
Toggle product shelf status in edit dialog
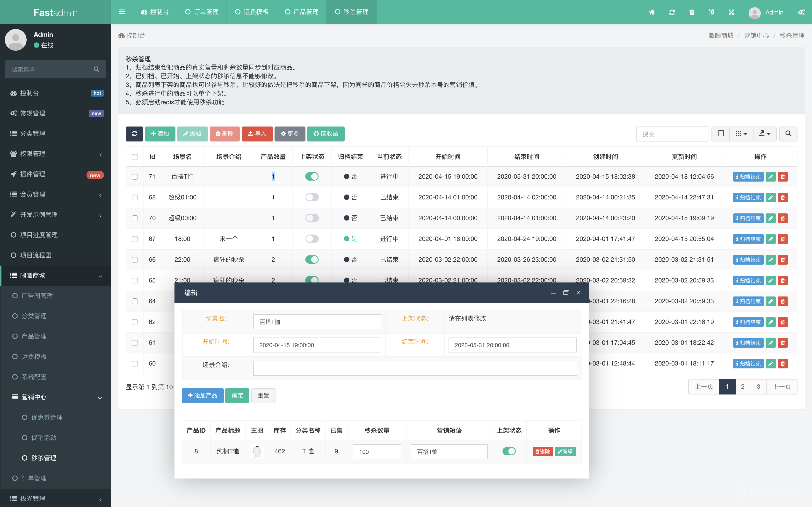(509, 451)
